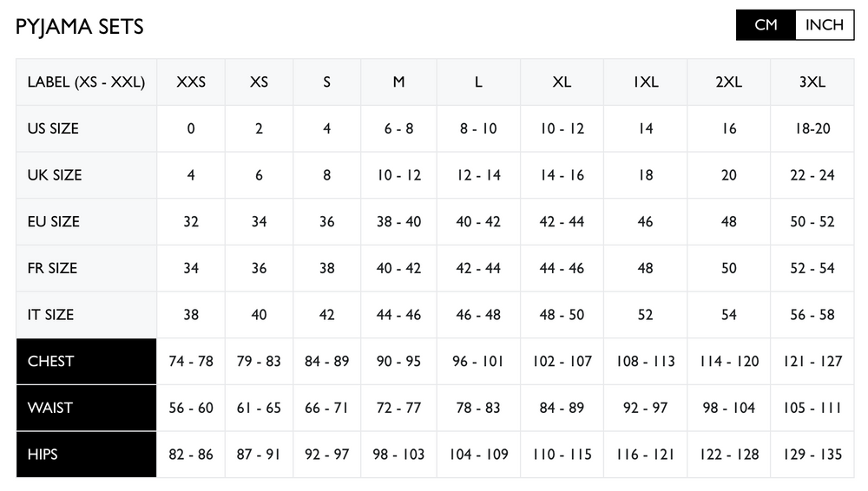Switch measurements to INCH
This screenshot has width=868, height=491.
point(824,25)
